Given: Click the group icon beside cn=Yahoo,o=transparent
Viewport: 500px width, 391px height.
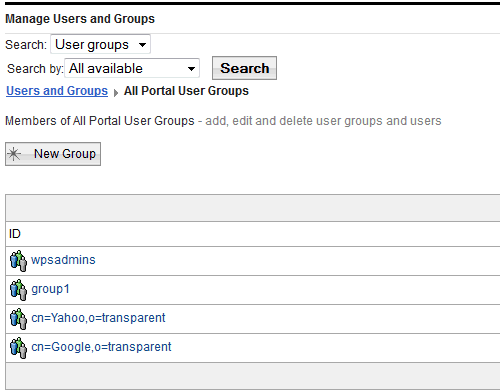Looking at the screenshot, I should pyautogui.click(x=18, y=319).
